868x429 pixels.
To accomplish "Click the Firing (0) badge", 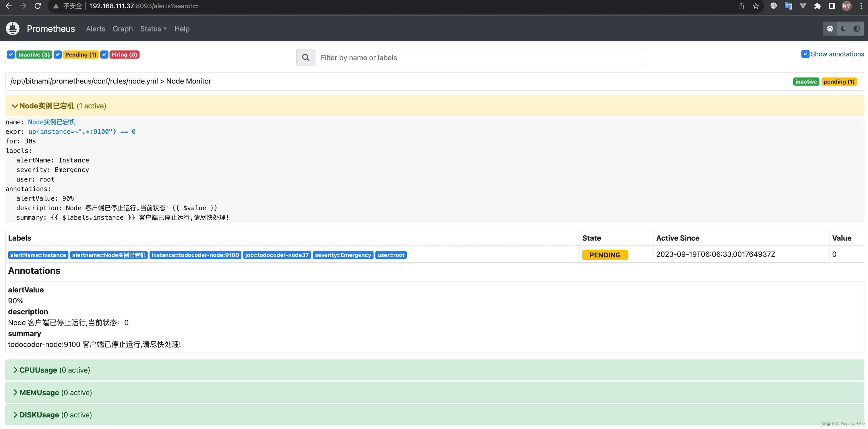I will [x=124, y=55].
